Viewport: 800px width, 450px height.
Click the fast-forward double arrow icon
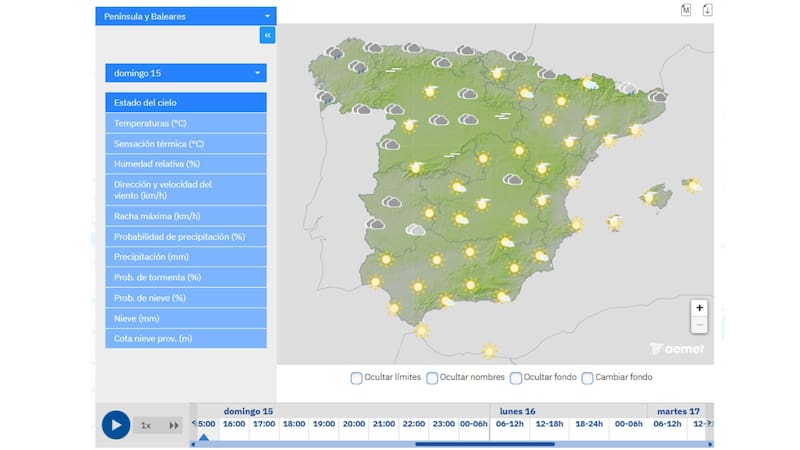coord(174,426)
